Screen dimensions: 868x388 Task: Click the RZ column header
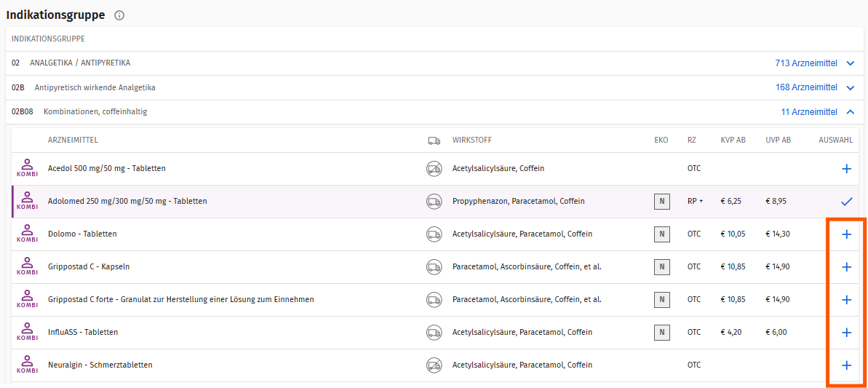(x=692, y=140)
